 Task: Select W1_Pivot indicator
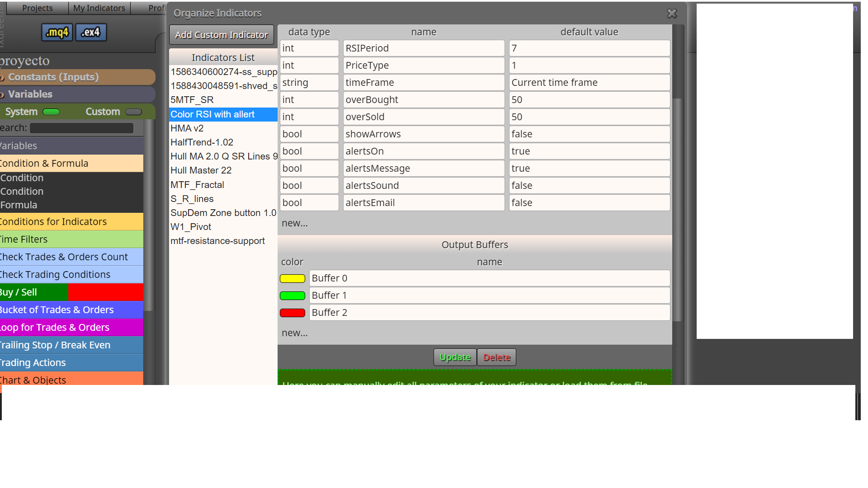pos(223,227)
